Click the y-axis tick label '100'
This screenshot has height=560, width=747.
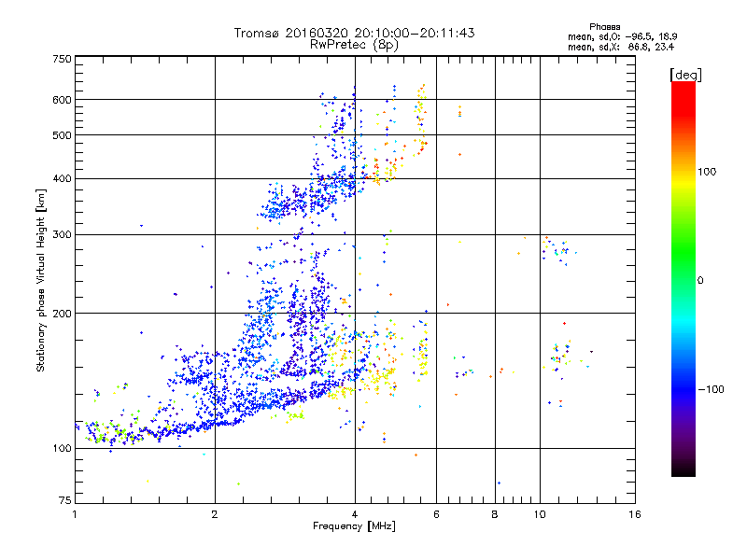(x=62, y=448)
